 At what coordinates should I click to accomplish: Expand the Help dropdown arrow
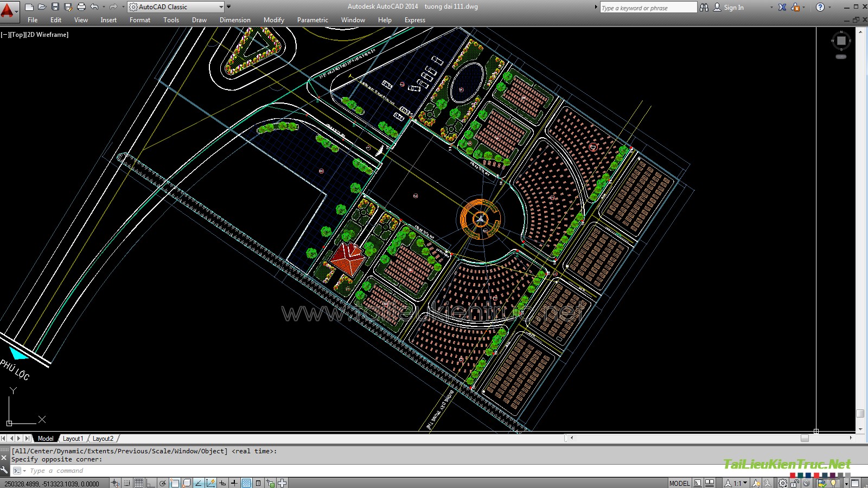coord(829,8)
